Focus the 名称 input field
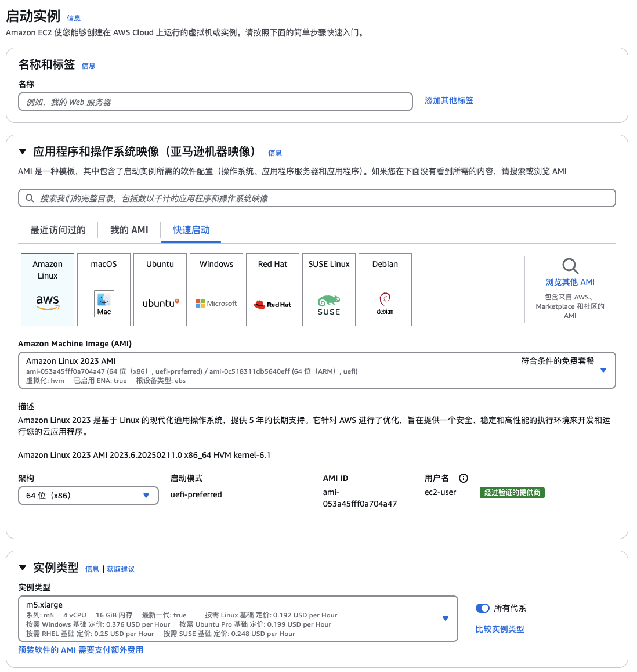This screenshot has height=672, width=637. (215, 102)
